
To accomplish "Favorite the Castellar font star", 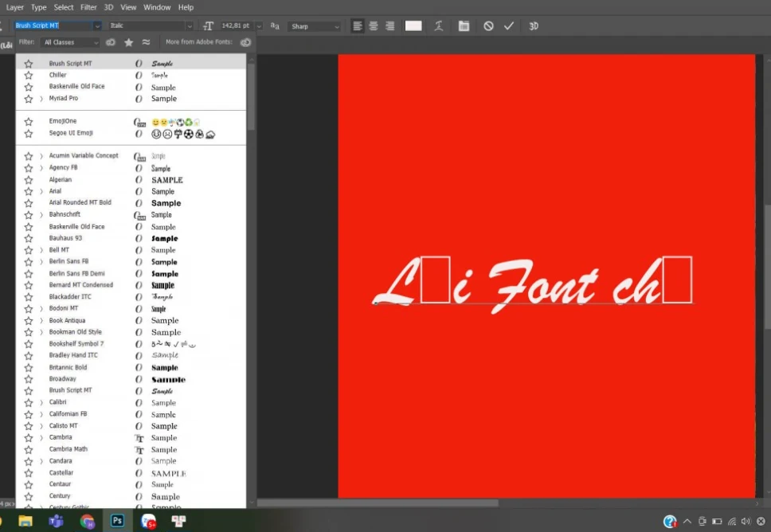I will [29, 473].
